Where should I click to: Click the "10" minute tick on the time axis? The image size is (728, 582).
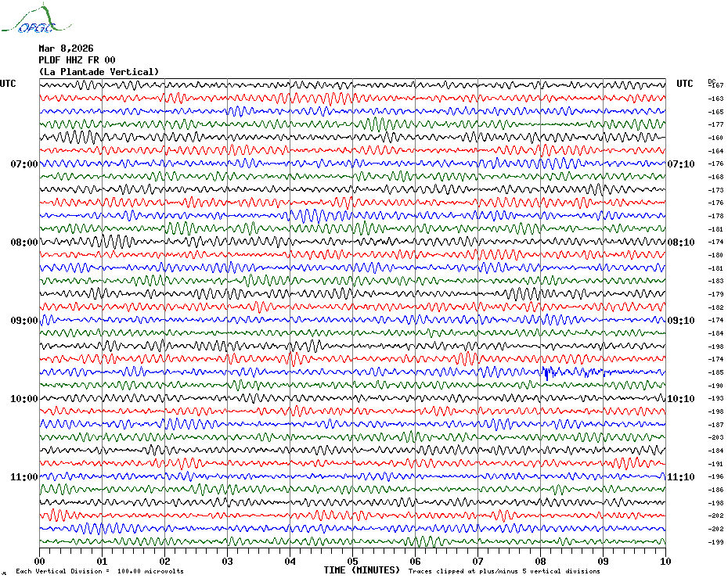666,561
